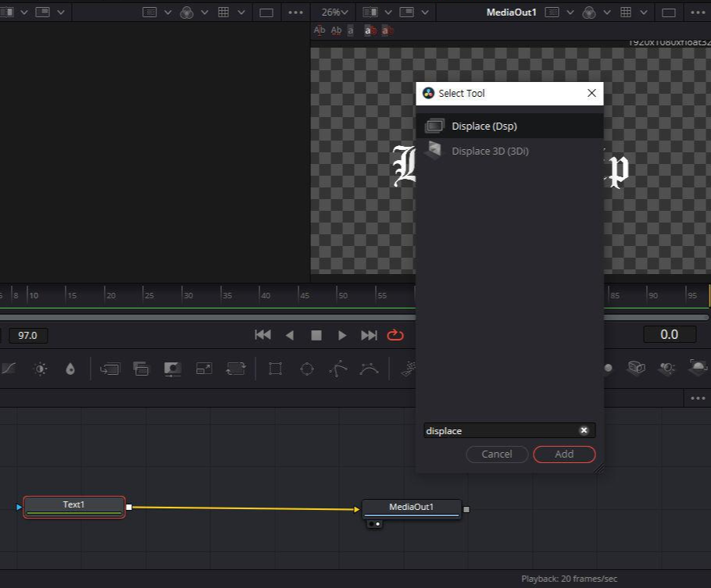This screenshot has width=711, height=588.
Task: Switch to single viewer in left viewer
Action: click(x=266, y=12)
